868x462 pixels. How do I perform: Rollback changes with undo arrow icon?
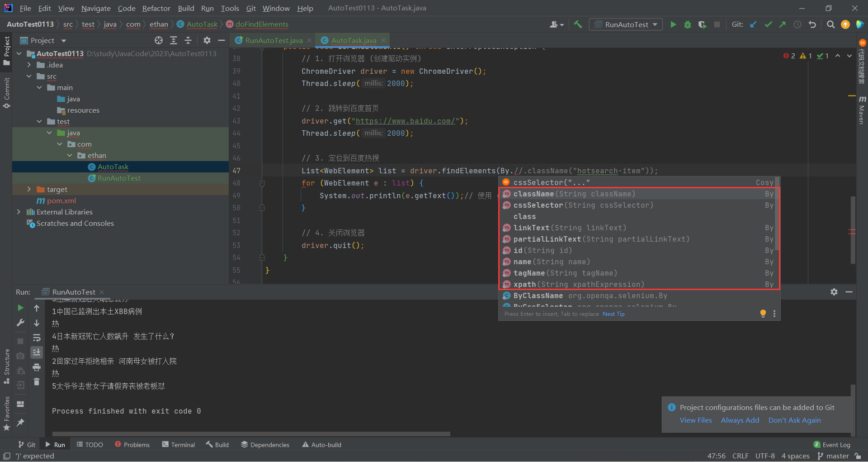click(x=812, y=24)
